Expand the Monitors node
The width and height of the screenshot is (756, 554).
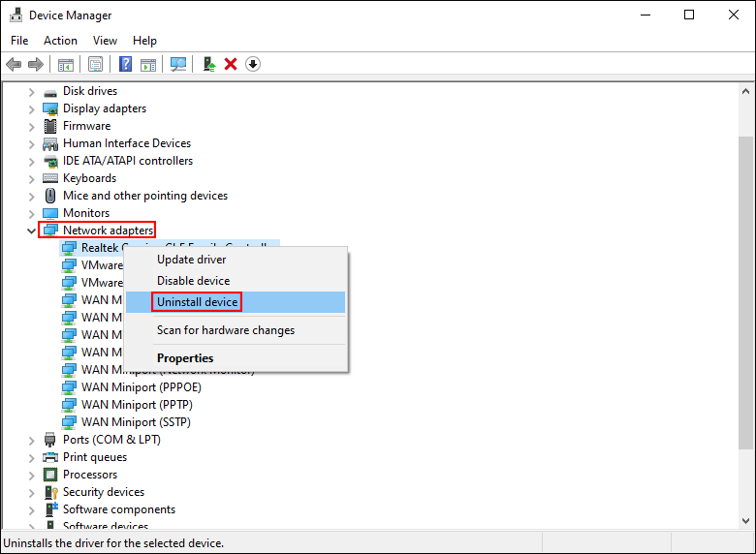point(32,213)
